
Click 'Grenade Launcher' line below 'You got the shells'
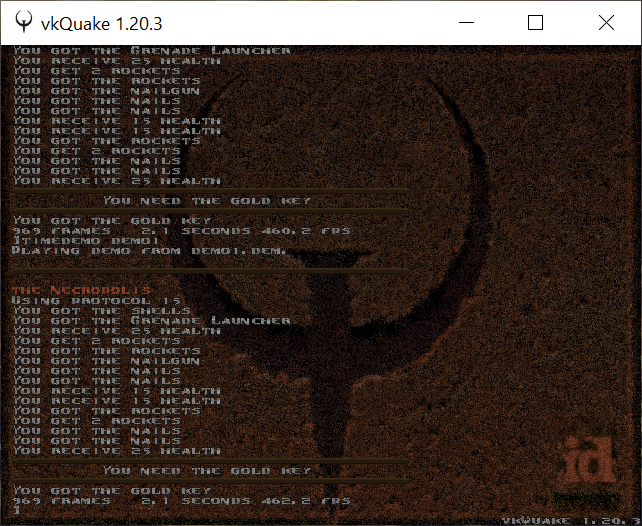tap(151, 321)
